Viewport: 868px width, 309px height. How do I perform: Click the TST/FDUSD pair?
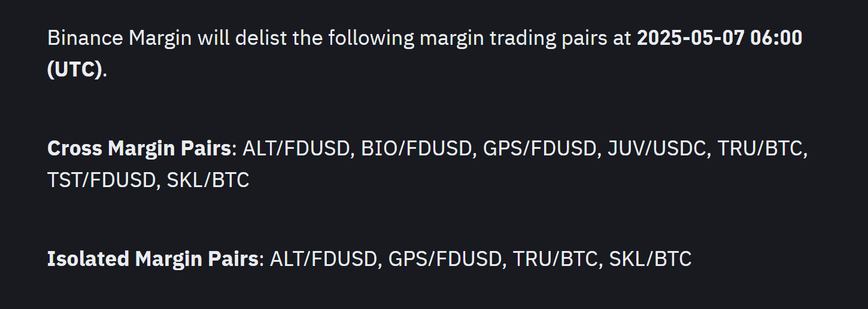click(101, 180)
